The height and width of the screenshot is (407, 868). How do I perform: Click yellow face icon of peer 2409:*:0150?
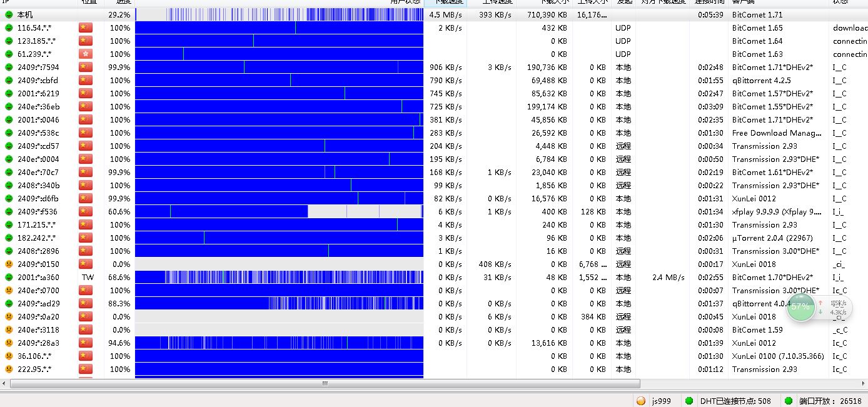point(9,264)
